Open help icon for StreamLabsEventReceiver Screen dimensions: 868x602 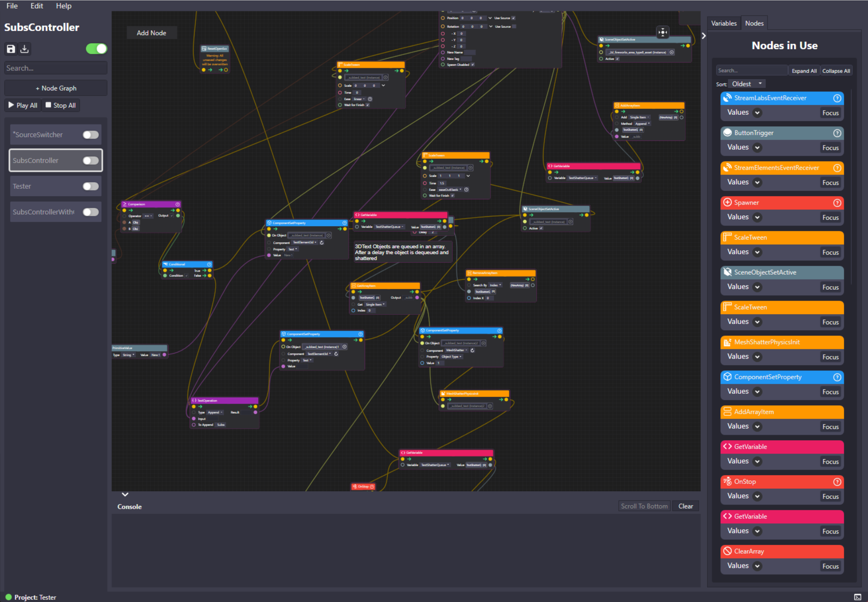click(837, 98)
